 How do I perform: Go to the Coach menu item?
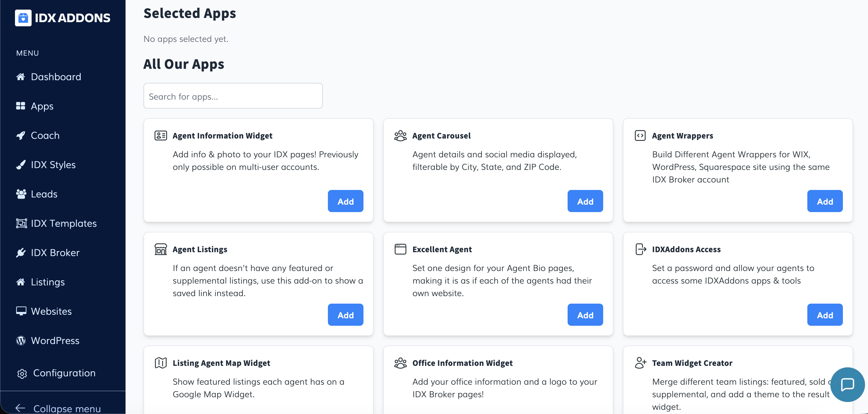pyautogui.click(x=45, y=136)
